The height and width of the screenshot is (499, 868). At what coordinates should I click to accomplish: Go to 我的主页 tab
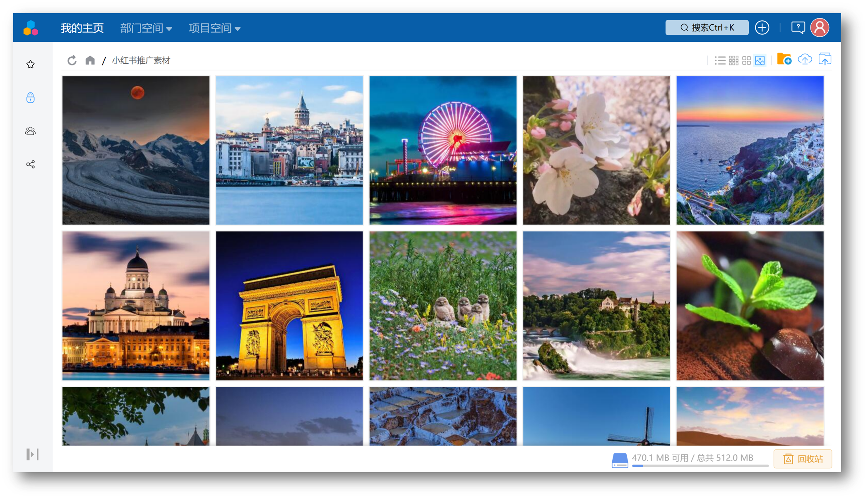82,28
